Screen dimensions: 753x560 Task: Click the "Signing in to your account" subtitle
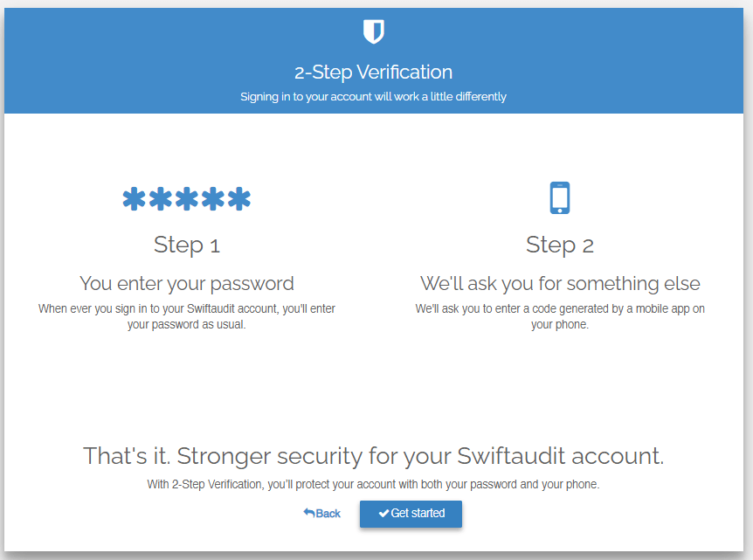click(373, 97)
